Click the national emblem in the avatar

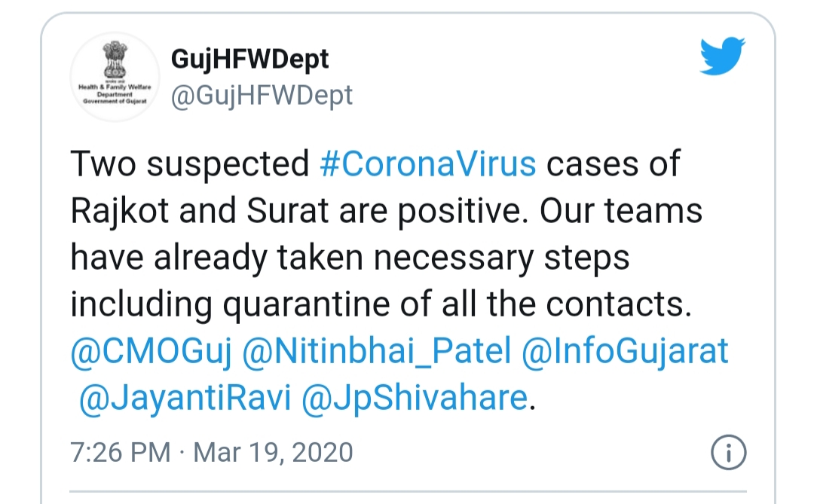click(x=115, y=60)
